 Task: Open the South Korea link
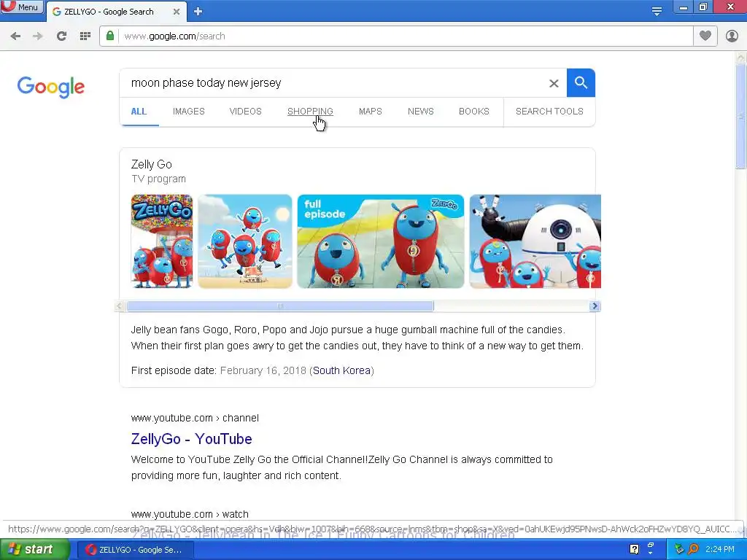(341, 370)
